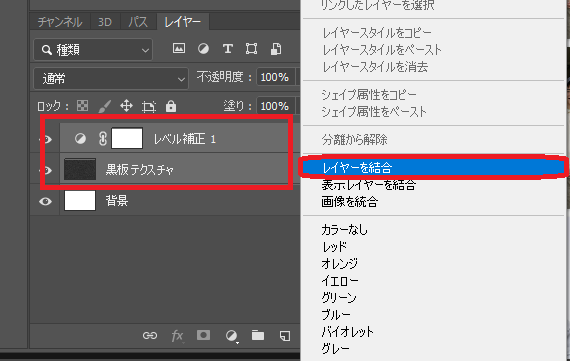Viewport: 570px width, 361px height.
Task: Select レッド color label
Action: (334, 247)
